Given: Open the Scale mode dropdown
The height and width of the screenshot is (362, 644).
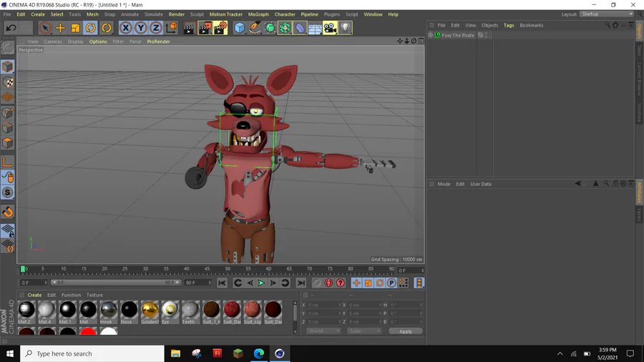Looking at the screenshot, I should click(364, 331).
